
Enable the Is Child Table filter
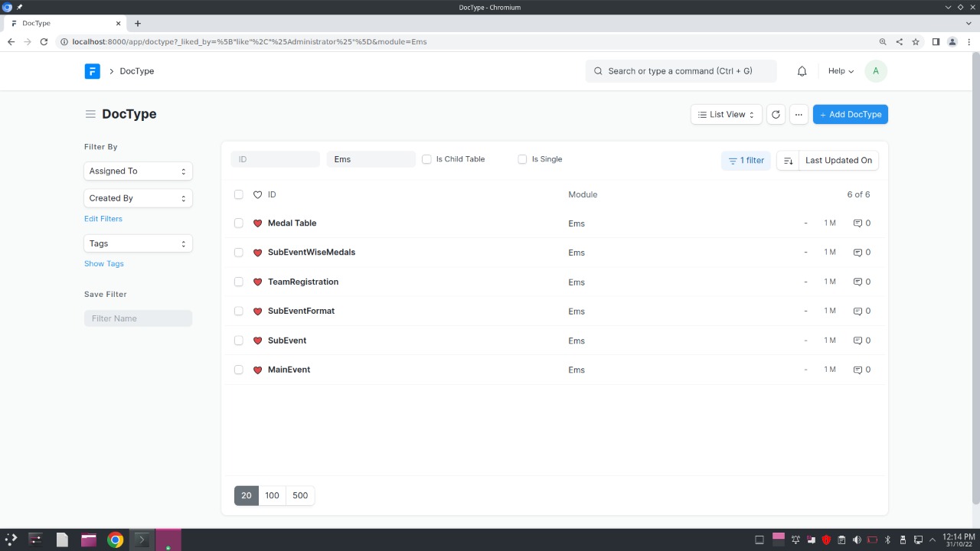426,159
